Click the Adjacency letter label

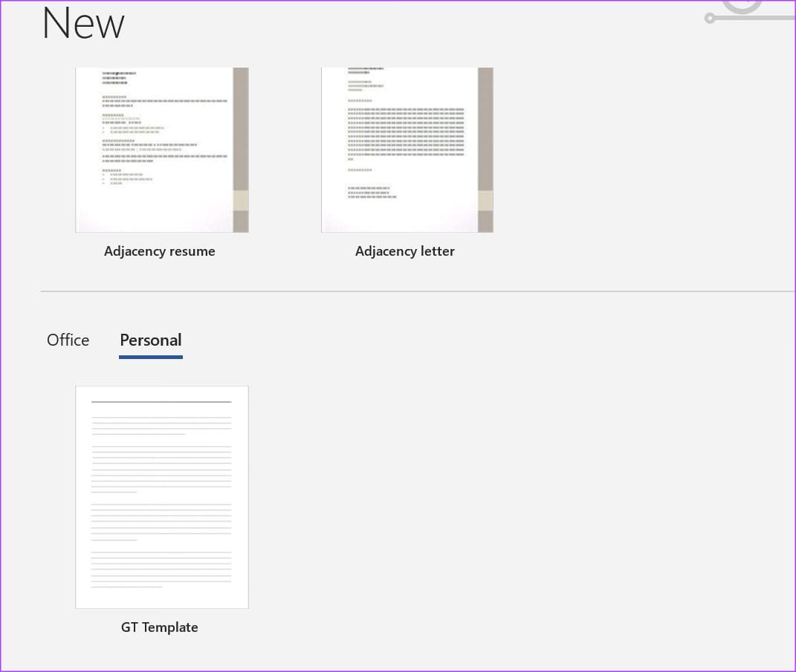(x=404, y=251)
